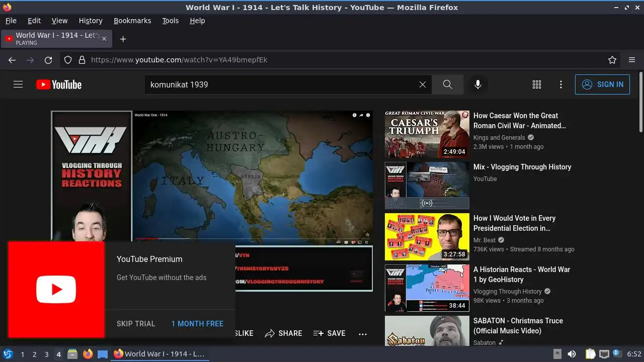
Task: Open How Caesar Won the Great title
Action: (520, 121)
